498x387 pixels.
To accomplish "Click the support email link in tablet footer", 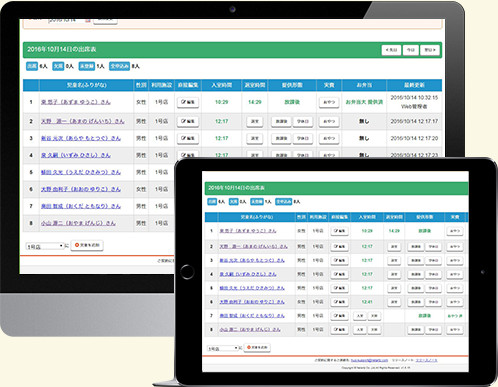I will 369,360.
